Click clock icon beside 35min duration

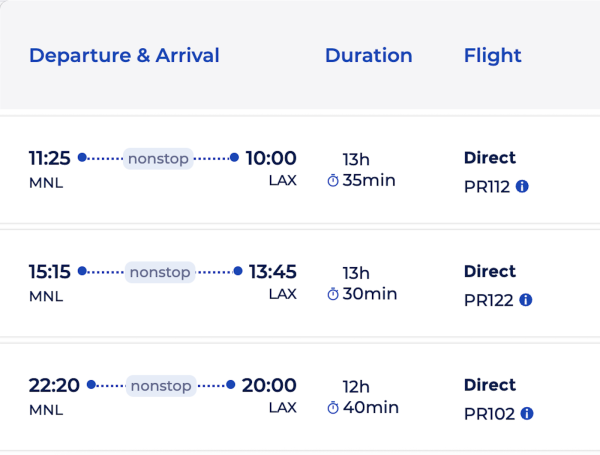(x=333, y=181)
